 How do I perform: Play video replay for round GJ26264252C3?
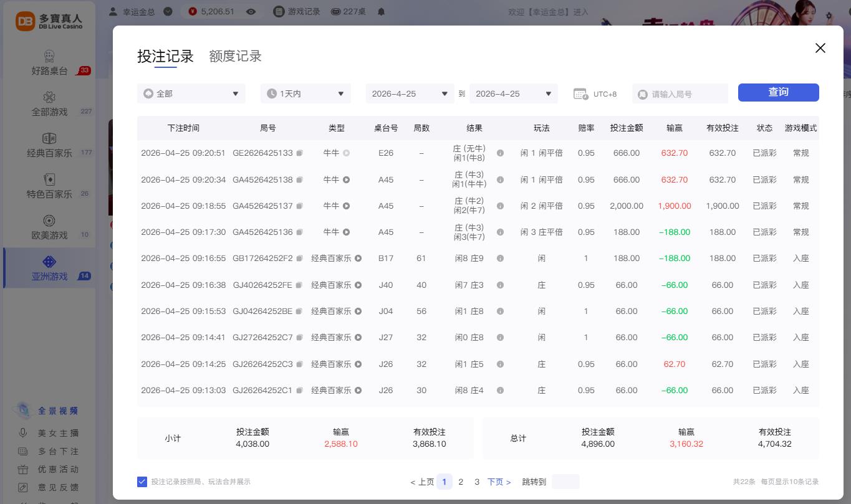pyautogui.click(x=358, y=364)
